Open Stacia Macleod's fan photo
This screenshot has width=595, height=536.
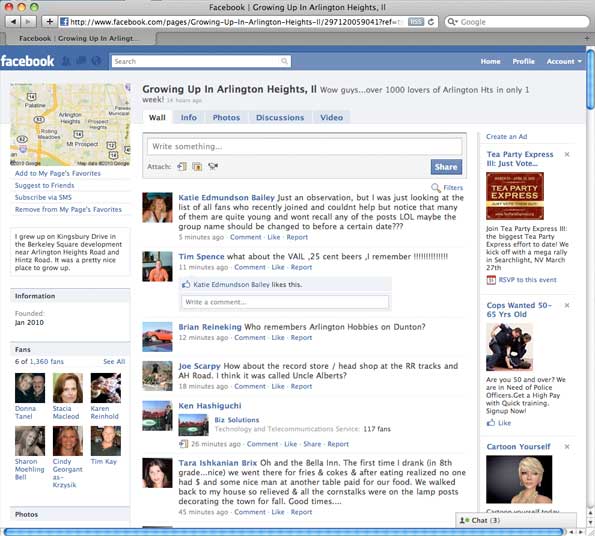[68, 388]
